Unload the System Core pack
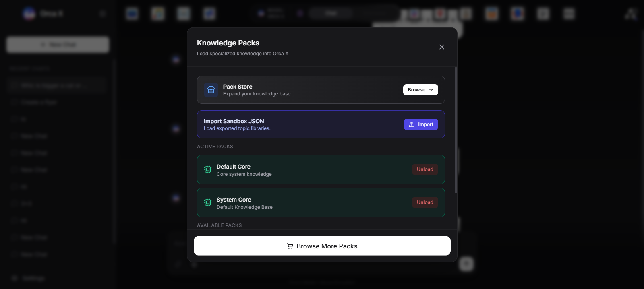This screenshot has height=289, width=644. 425,202
